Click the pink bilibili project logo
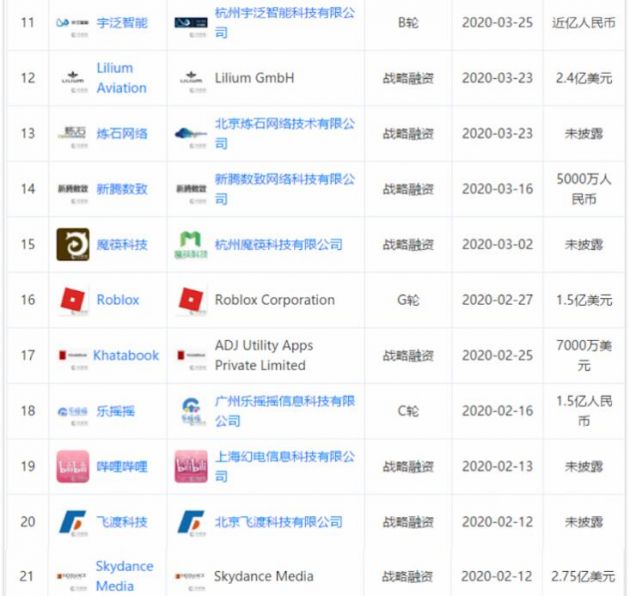630x596 pixels. 73,466
